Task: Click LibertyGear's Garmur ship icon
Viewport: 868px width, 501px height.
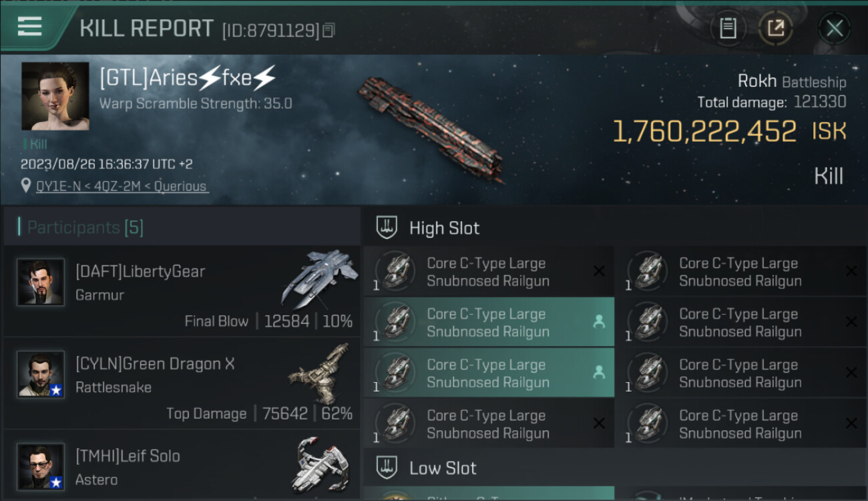Action: pos(319,278)
